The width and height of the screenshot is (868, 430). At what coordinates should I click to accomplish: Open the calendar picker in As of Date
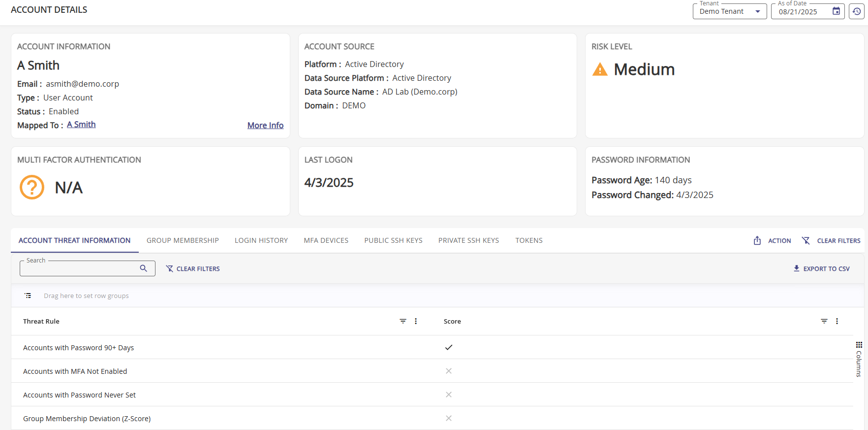tap(836, 11)
